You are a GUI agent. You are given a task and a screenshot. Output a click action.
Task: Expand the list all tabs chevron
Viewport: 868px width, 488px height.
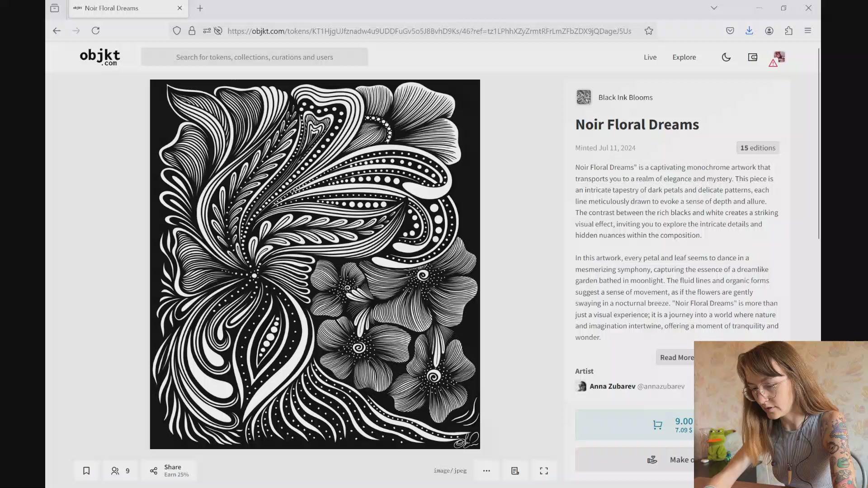pos(714,8)
